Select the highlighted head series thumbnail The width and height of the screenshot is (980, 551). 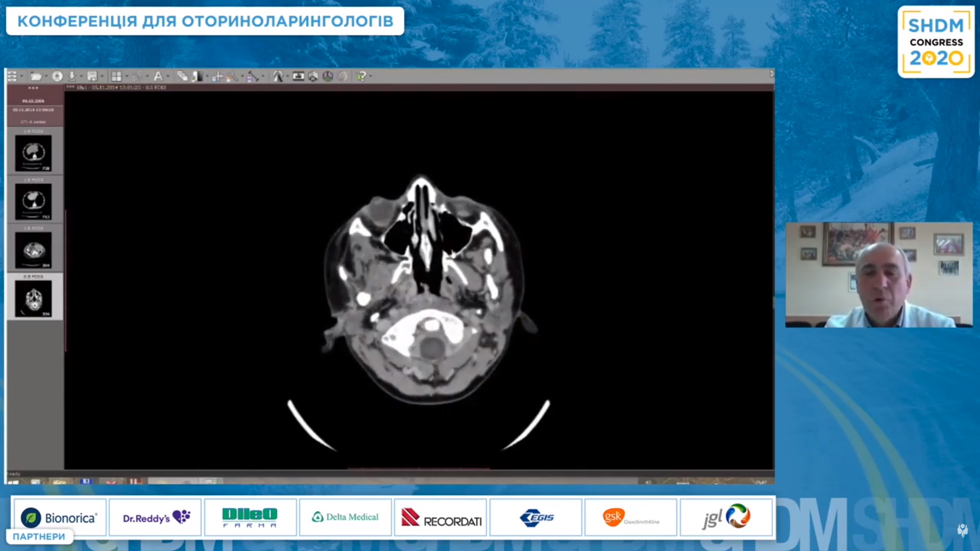[34, 298]
